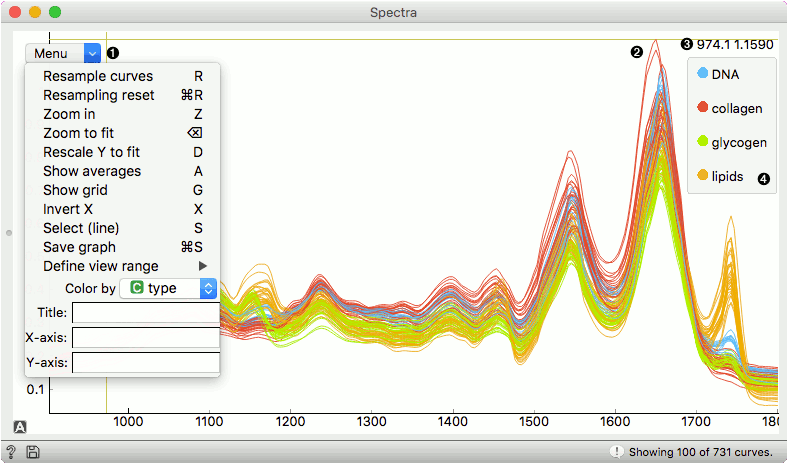
Task: Click the save icon in status bar
Action: [33, 453]
